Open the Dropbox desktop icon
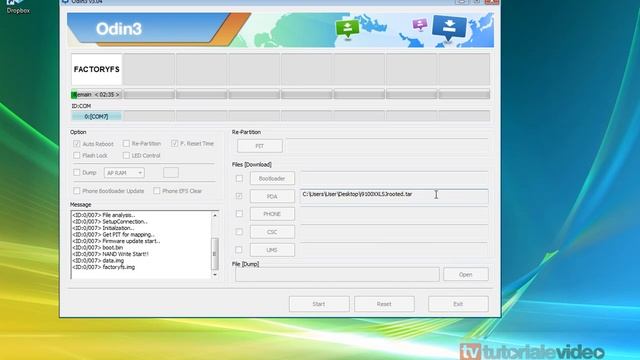Image resolution: width=640 pixels, height=360 pixels. (x=18, y=7)
